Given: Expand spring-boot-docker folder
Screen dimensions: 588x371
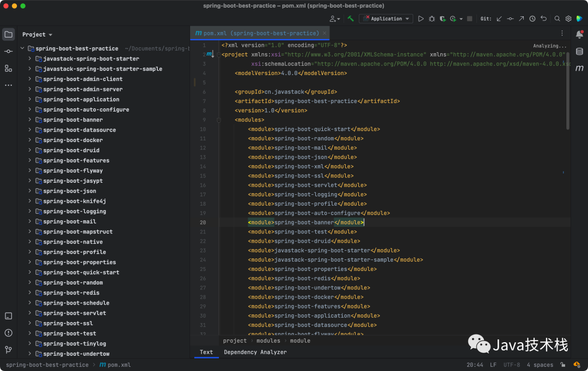Looking at the screenshot, I should coord(29,140).
